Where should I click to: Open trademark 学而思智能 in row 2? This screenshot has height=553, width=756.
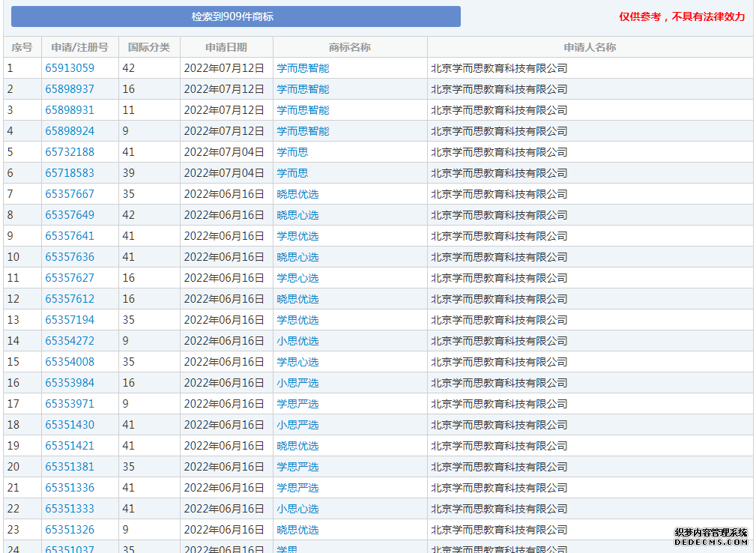tap(303, 89)
